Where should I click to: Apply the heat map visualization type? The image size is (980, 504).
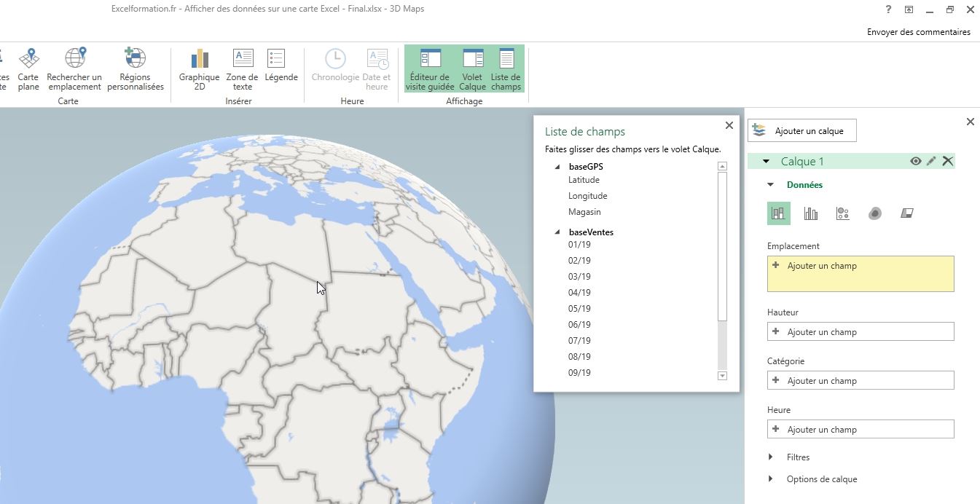[874, 213]
